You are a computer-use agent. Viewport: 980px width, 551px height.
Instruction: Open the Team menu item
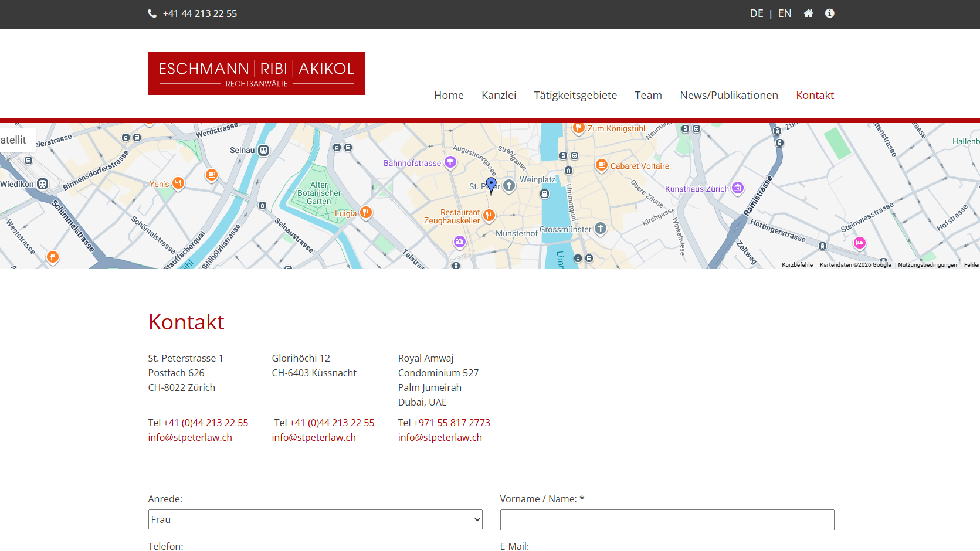click(x=648, y=96)
